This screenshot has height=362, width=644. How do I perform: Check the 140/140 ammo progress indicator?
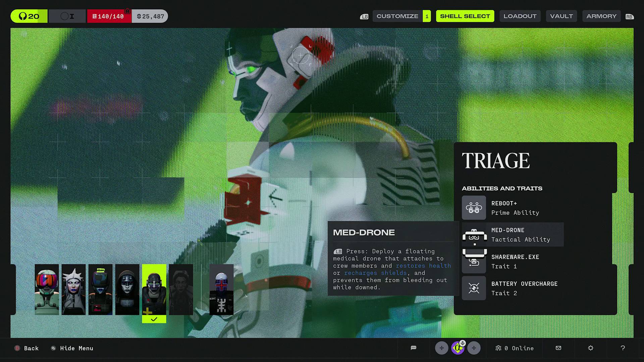[109, 16]
